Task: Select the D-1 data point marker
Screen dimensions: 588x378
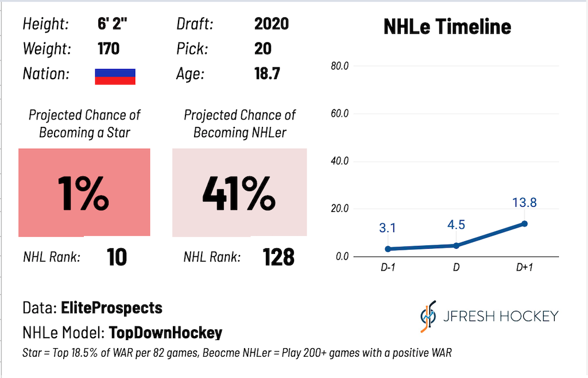Action: pos(388,249)
